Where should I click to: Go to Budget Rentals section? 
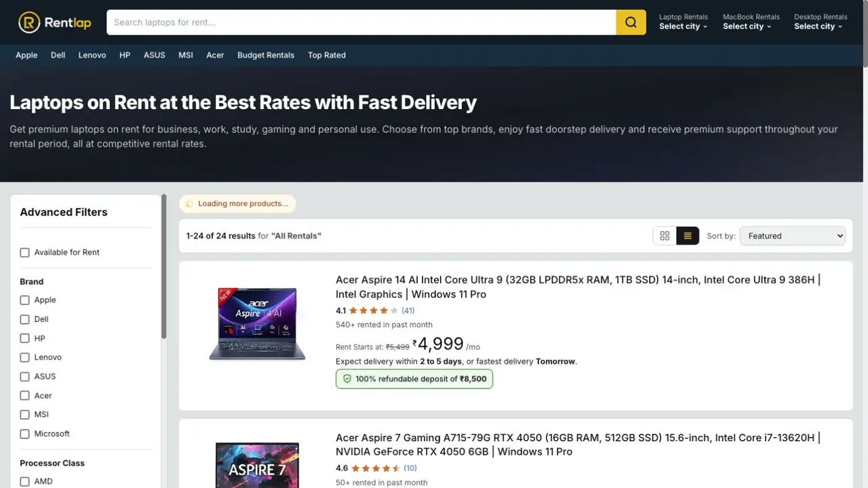click(266, 55)
